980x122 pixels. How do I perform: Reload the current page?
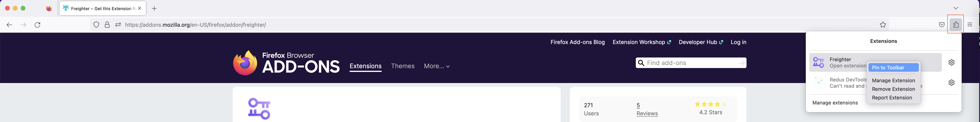38,25
